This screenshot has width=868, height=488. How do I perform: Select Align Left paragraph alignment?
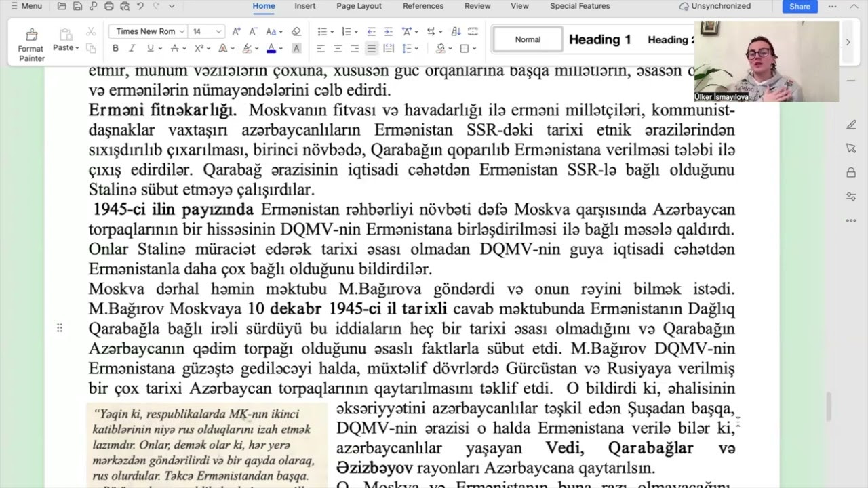coord(320,48)
